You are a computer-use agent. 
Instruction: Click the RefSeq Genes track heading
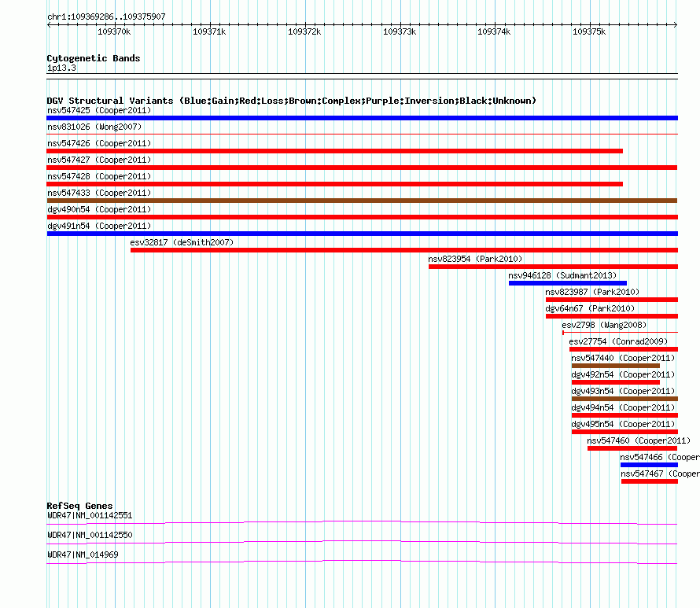pos(79,506)
